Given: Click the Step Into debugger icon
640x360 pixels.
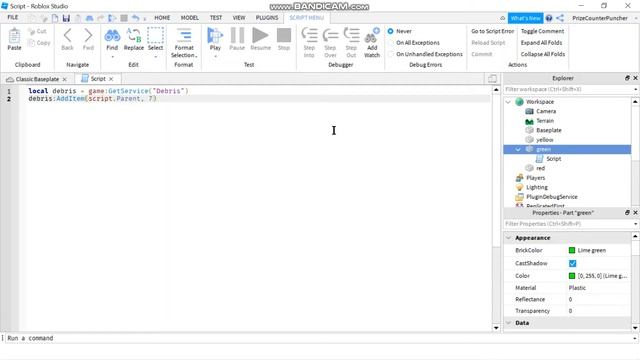Looking at the screenshot, I should click(x=309, y=36).
